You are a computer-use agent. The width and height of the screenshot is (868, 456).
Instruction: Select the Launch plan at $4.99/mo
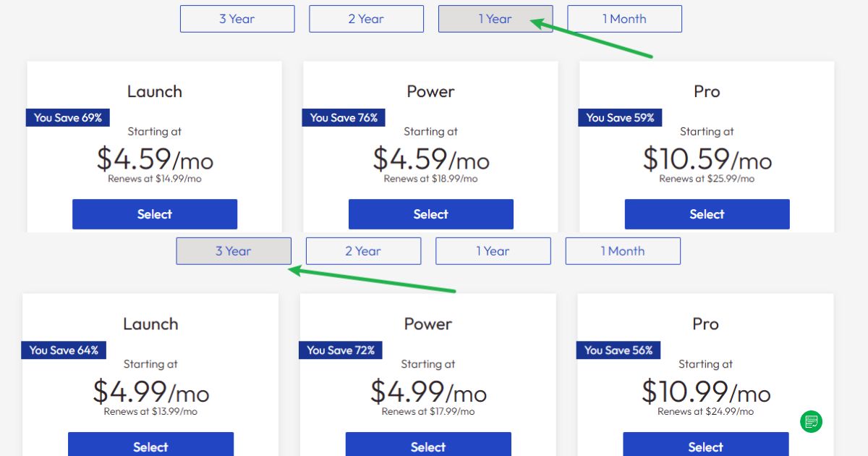pos(150,446)
